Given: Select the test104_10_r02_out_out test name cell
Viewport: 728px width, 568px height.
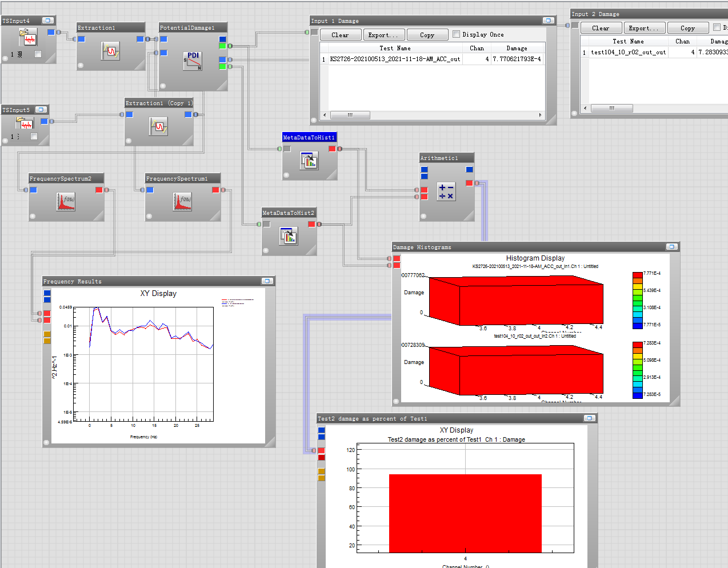Looking at the screenshot, I should (629, 52).
